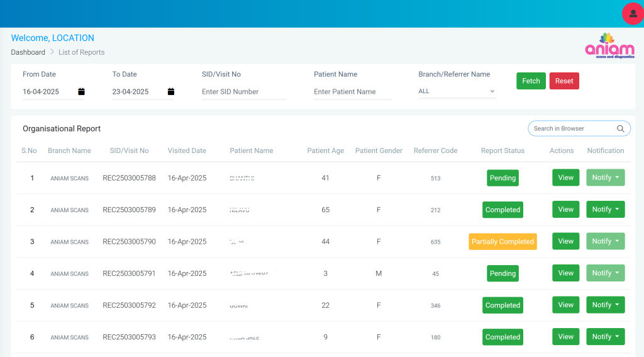
Task: Go to Dashboard breadcrumb link
Action: 28,52
